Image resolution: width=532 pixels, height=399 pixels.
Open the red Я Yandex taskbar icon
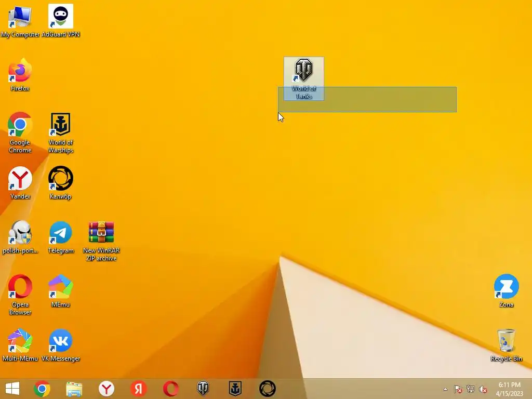138,389
